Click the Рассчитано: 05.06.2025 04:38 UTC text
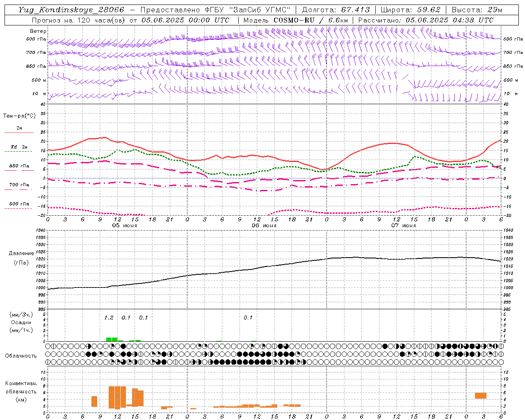Screen dimensions: 525x420 [x=426, y=20]
